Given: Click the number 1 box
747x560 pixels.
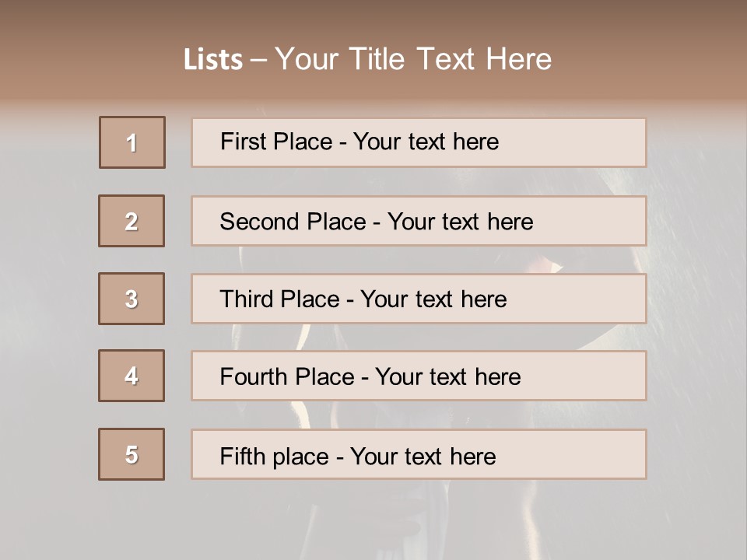Looking at the screenshot, I should pos(132,142).
